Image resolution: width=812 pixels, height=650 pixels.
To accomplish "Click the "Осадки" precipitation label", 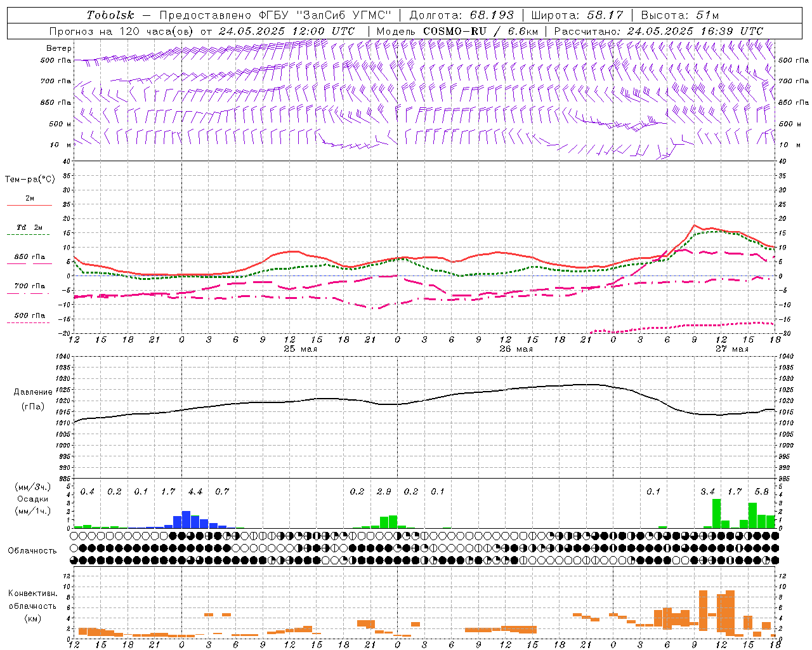I will [x=33, y=499].
